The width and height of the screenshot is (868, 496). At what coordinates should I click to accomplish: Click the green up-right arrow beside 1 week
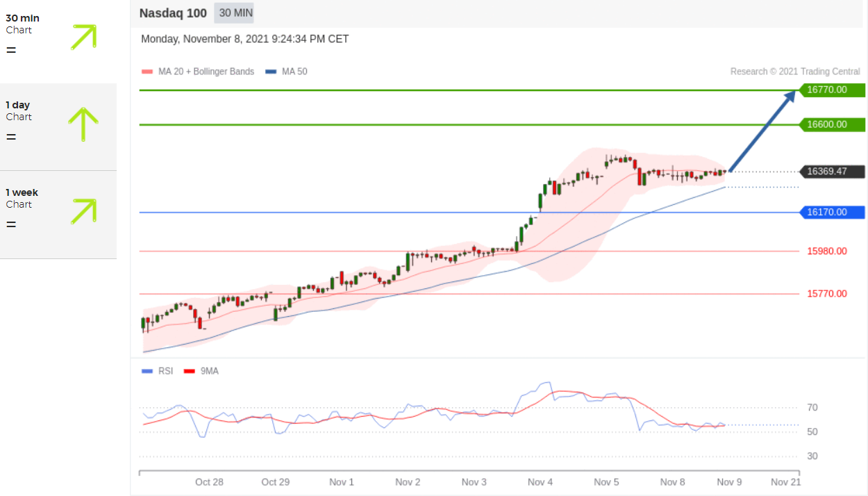click(x=83, y=211)
